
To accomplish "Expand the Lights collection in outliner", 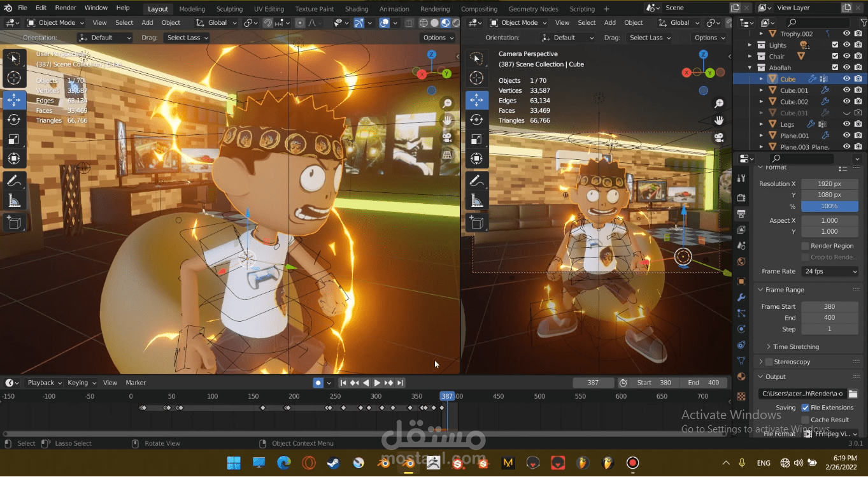I will 751,45.
